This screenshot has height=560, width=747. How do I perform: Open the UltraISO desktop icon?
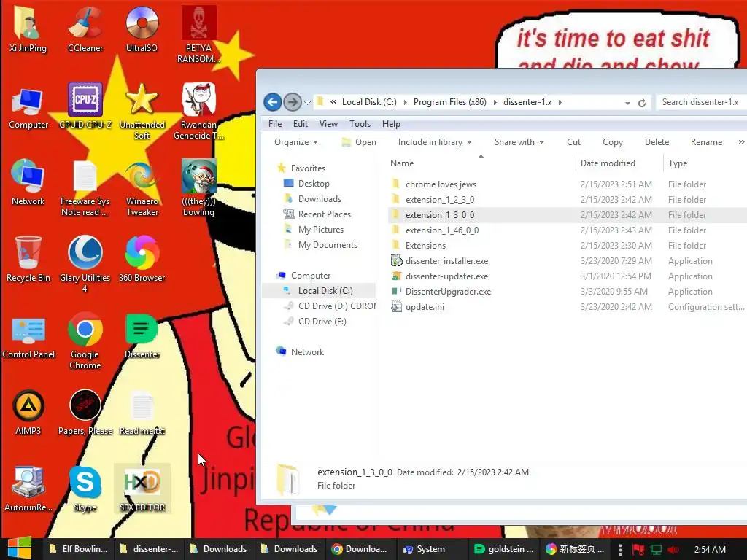pyautogui.click(x=142, y=28)
